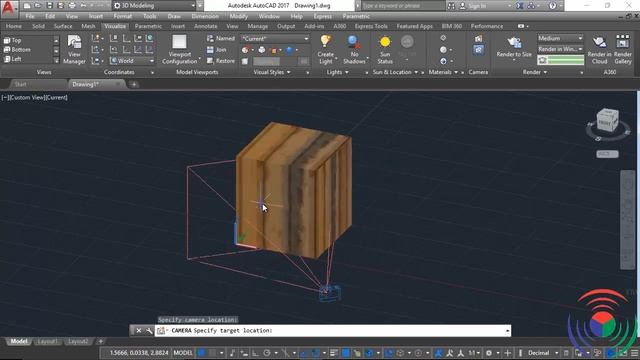Click the Join viewports button
This screenshot has height=360, width=640.
(217, 49)
